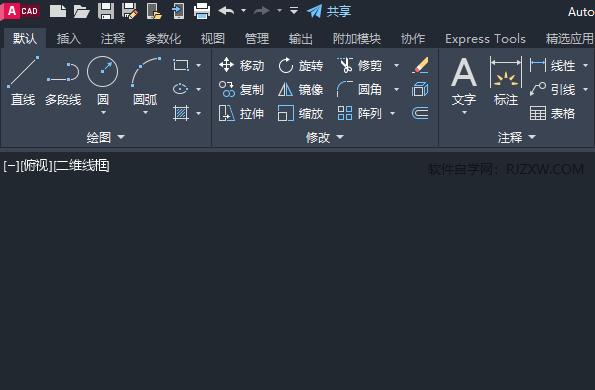Customize Quick Access Toolbar dropdown
Screen dimensions: 595x390
coord(294,10)
